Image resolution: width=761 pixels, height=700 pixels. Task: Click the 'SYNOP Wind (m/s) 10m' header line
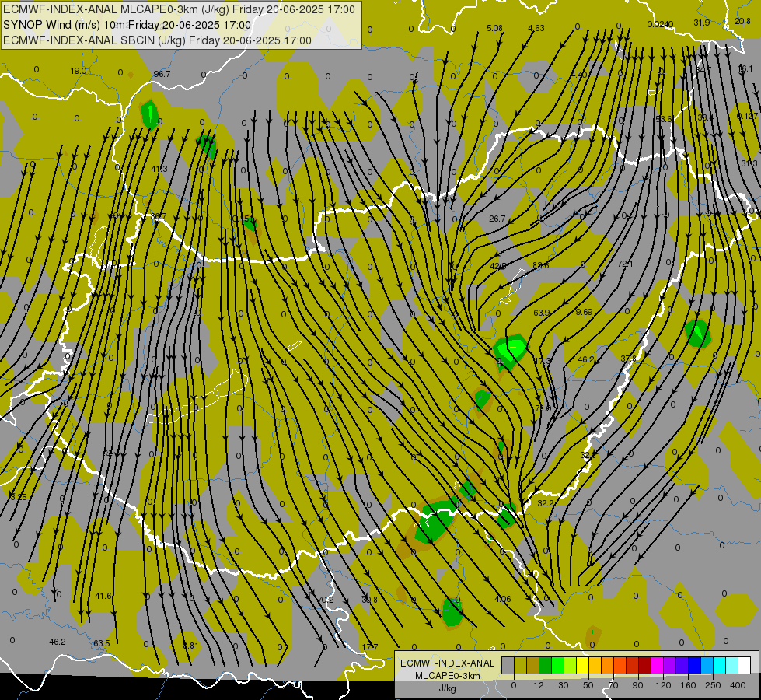[x=127, y=25]
